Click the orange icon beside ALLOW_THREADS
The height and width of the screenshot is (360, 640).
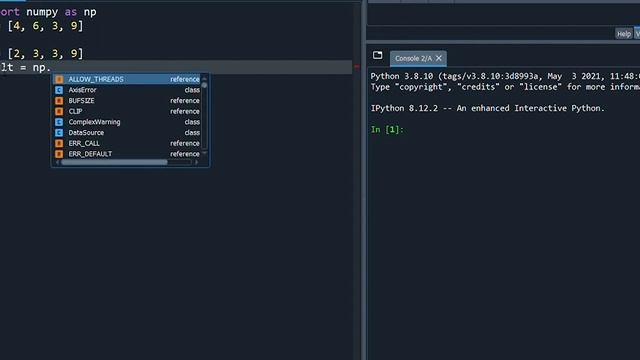coord(59,79)
